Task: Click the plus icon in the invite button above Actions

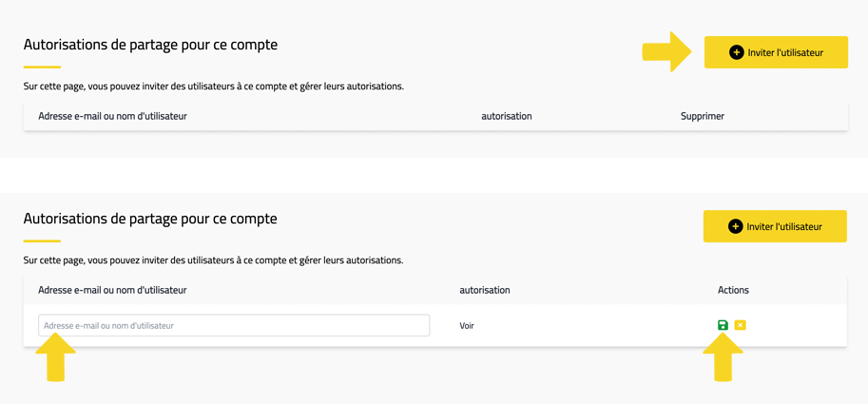Action: pos(735,226)
